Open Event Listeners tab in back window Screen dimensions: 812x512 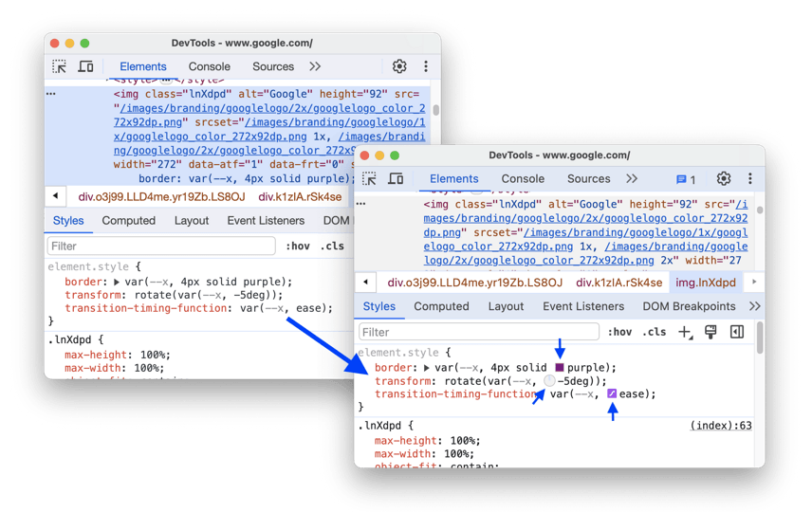click(266, 221)
